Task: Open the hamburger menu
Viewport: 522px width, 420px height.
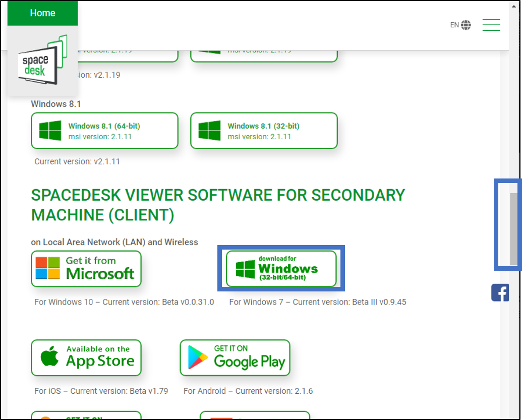Action: click(x=491, y=25)
